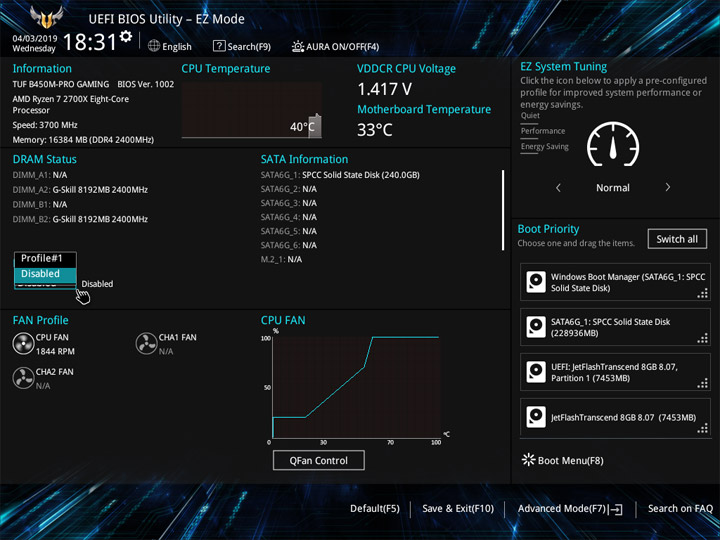The height and width of the screenshot is (540, 720).
Task: Select Quiet tuning label
Action: click(530, 115)
